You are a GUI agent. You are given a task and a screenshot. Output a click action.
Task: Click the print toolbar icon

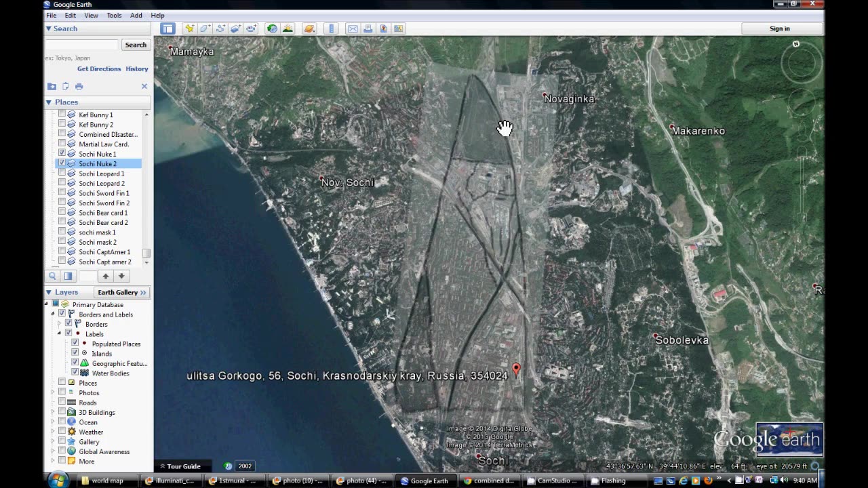(368, 28)
